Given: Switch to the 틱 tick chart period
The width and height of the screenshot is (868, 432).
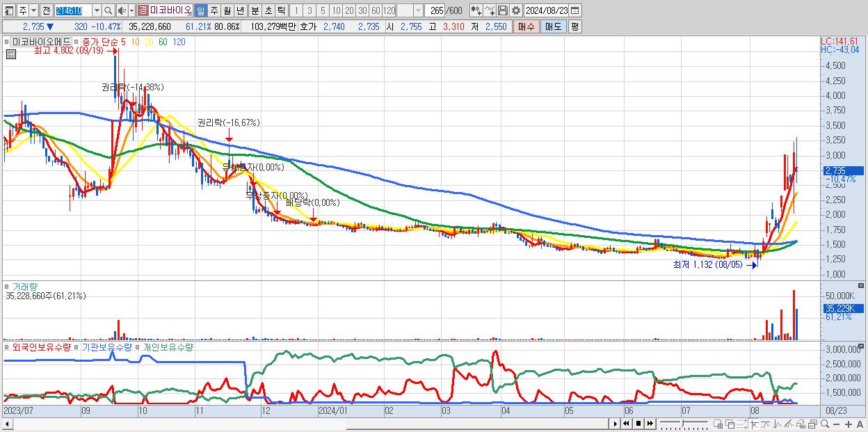Looking at the screenshot, I should pos(282,11).
